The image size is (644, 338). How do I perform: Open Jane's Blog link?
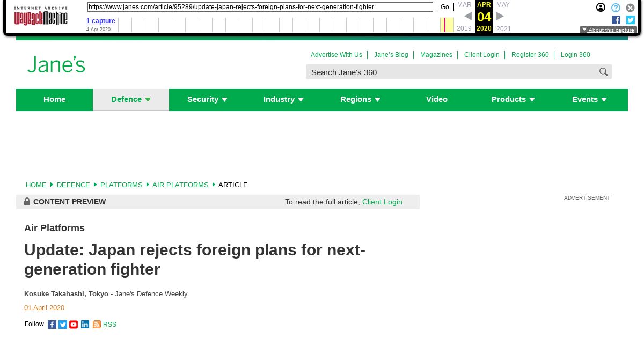[x=391, y=55]
